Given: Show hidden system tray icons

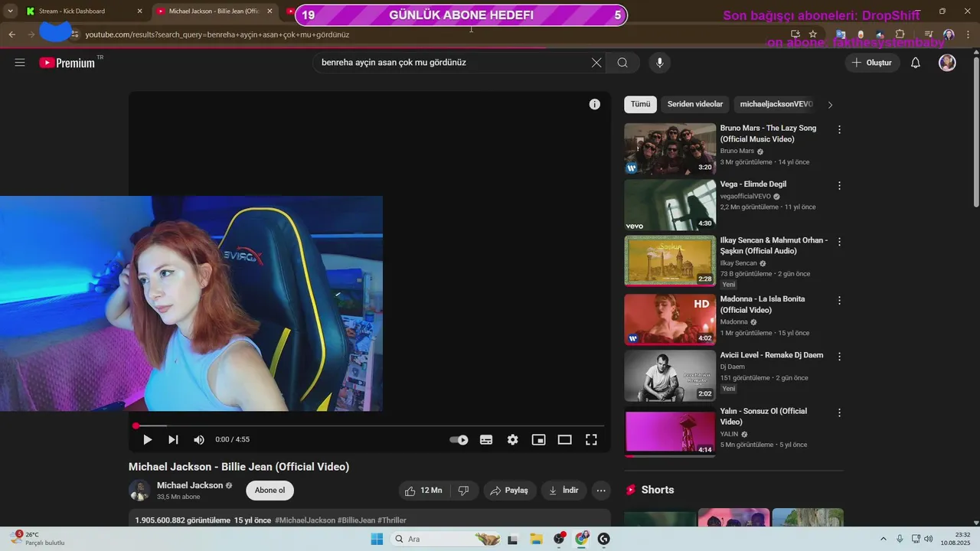Looking at the screenshot, I should (x=884, y=539).
